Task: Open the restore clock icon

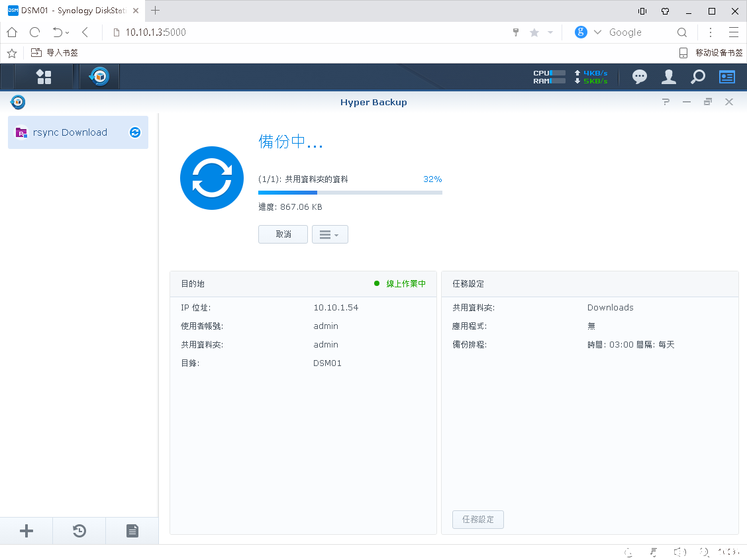Action: point(79,531)
